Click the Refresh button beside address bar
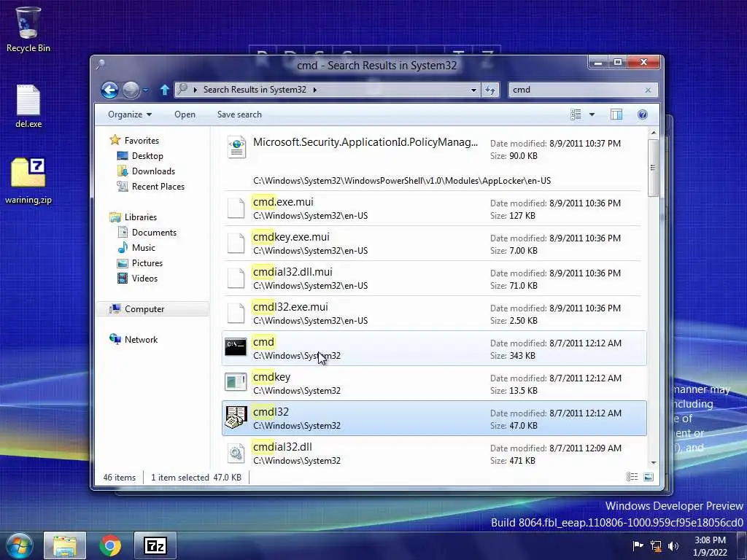Image resolution: width=747 pixels, height=560 pixels. tap(490, 90)
